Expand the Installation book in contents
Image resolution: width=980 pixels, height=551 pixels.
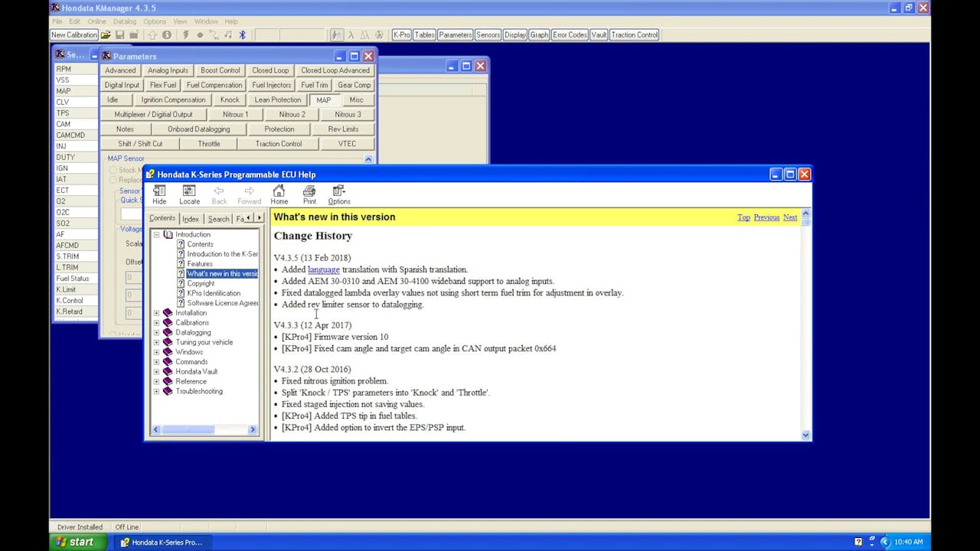pyautogui.click(x=156, y=313)
